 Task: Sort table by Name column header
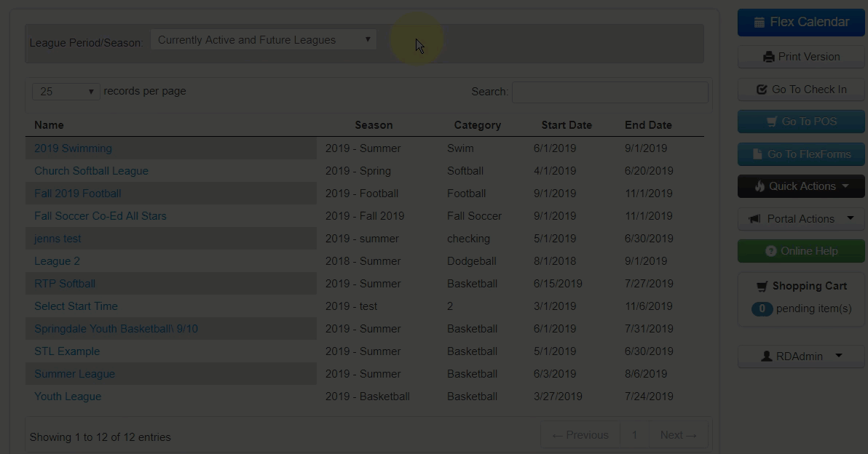49,125
